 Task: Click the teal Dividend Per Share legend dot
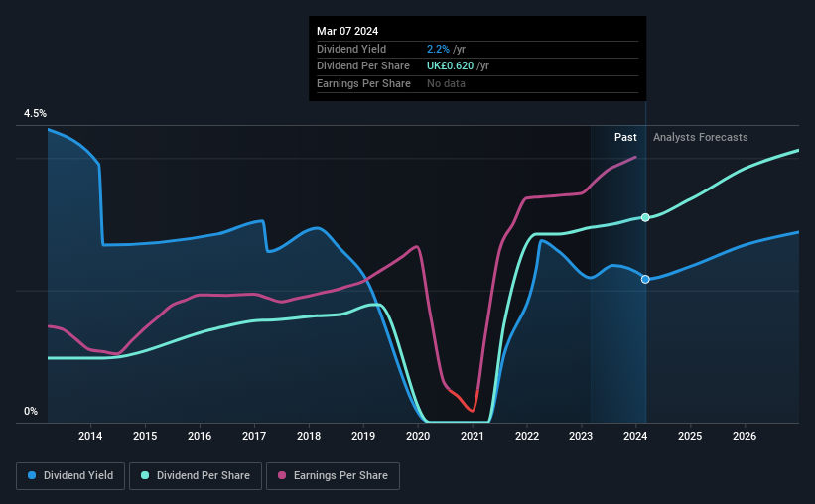pyautogui.click(x=145, y=475)
